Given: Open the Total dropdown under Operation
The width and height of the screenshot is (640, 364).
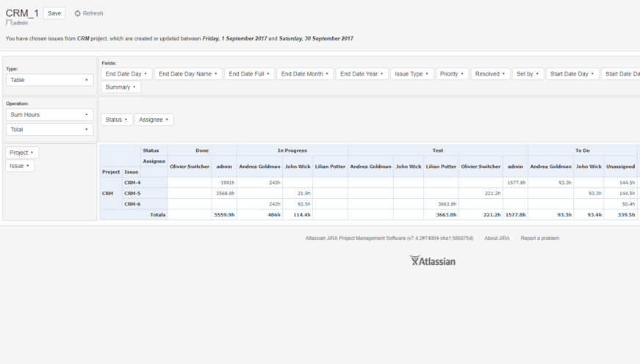Looking at the screenshot, I should tap(49, 129).
